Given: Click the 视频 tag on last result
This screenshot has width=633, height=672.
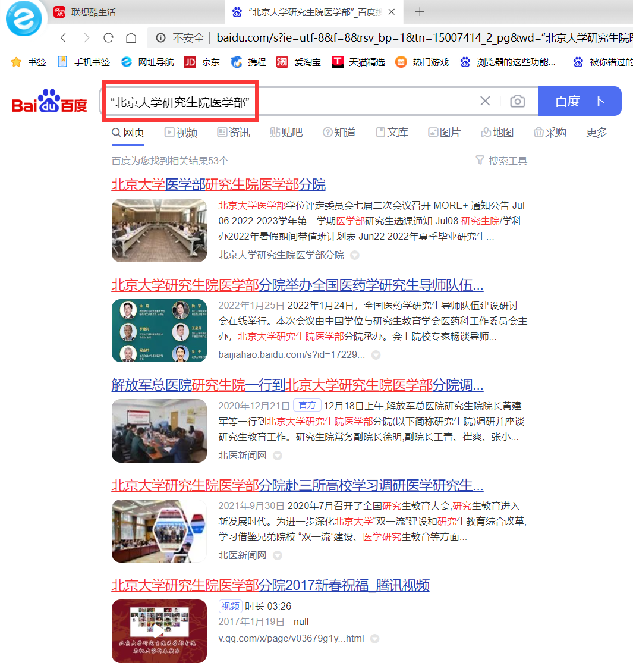Looking at the screenshot, I should coord(231,606).
